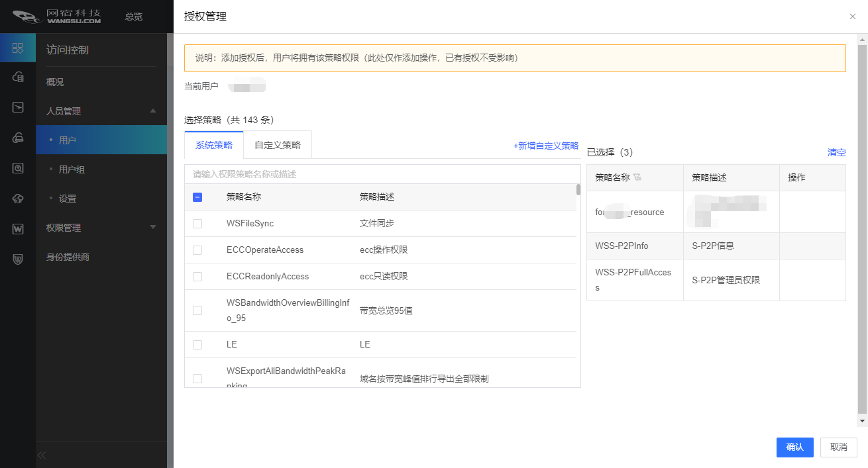Click the ECCReadonlyAccess policy name
The width and height of the screenshot is (868, 468).
point(268,277)
